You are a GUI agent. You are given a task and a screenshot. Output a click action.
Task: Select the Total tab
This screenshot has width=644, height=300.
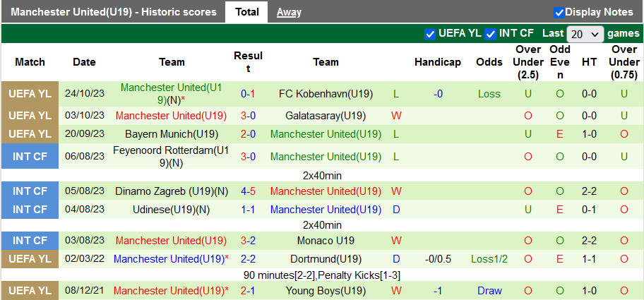pos(246,12)
